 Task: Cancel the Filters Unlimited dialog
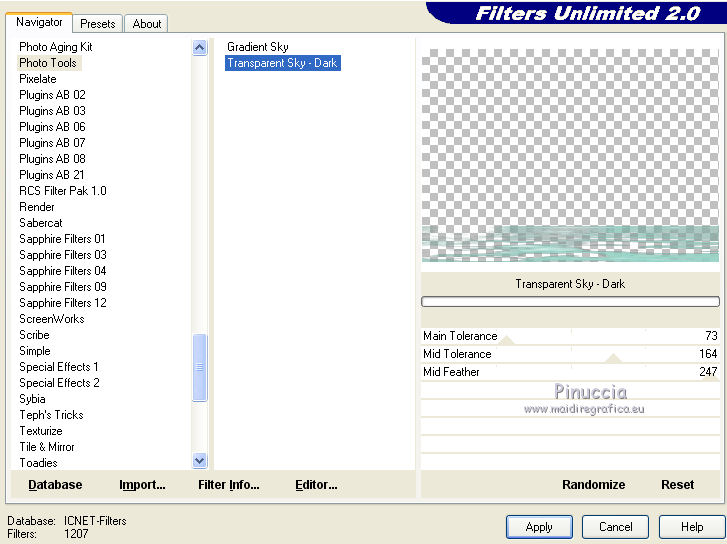tap(615, 527)
